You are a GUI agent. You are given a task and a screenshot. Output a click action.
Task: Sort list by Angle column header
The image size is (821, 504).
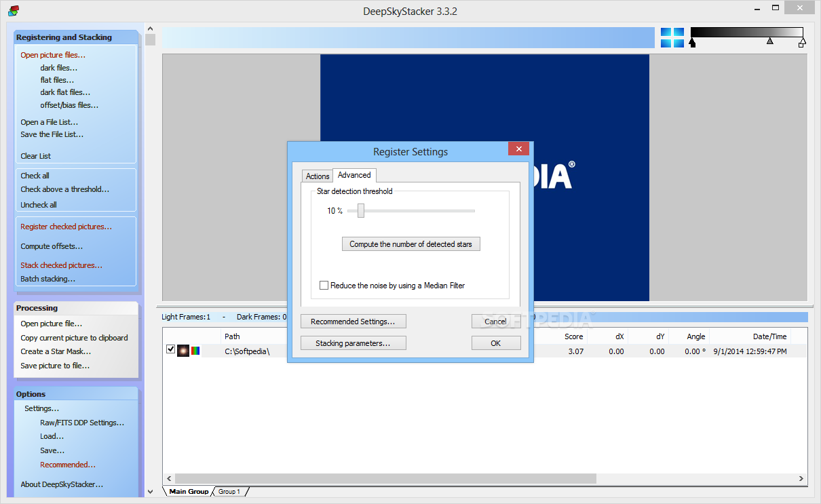point(696,336)
